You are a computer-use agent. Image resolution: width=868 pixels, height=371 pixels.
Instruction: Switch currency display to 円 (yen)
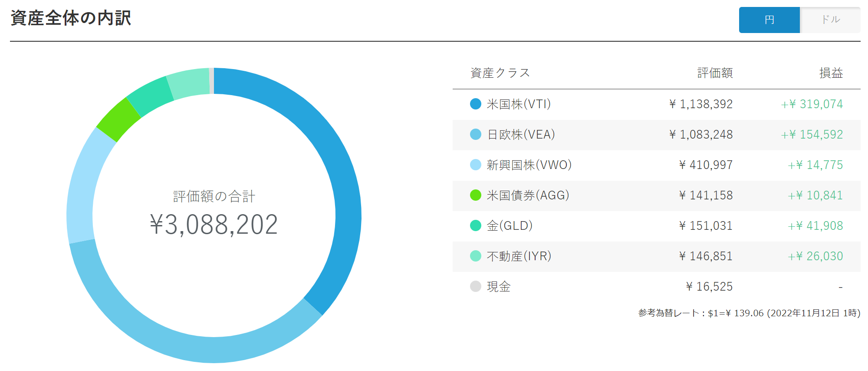click(769, 20)
